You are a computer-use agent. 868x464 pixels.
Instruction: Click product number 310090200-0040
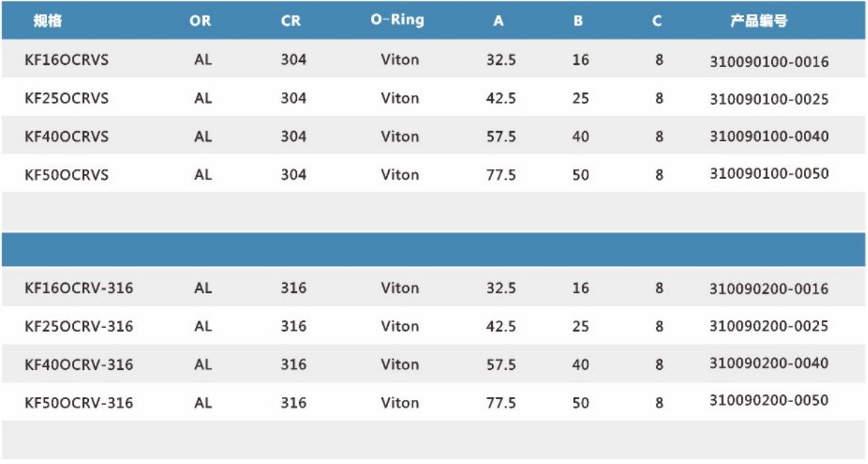click(769, 364)
